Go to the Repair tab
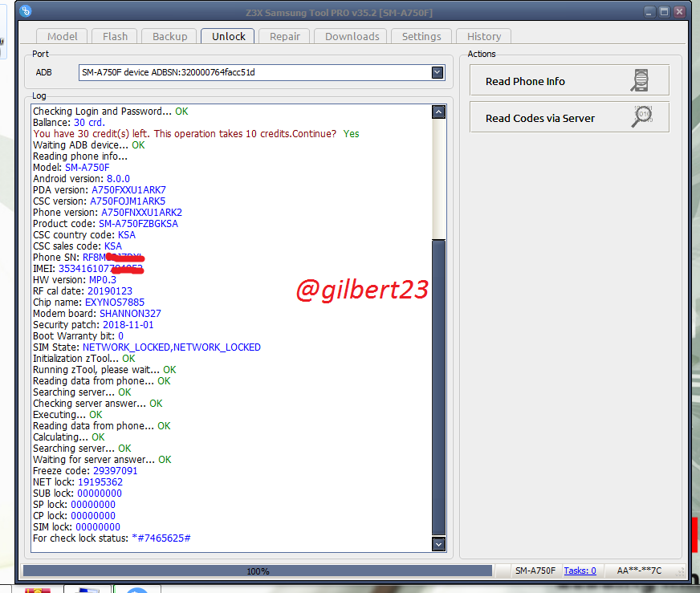Viewport: 700px width, 593px height. coord(284,36)
